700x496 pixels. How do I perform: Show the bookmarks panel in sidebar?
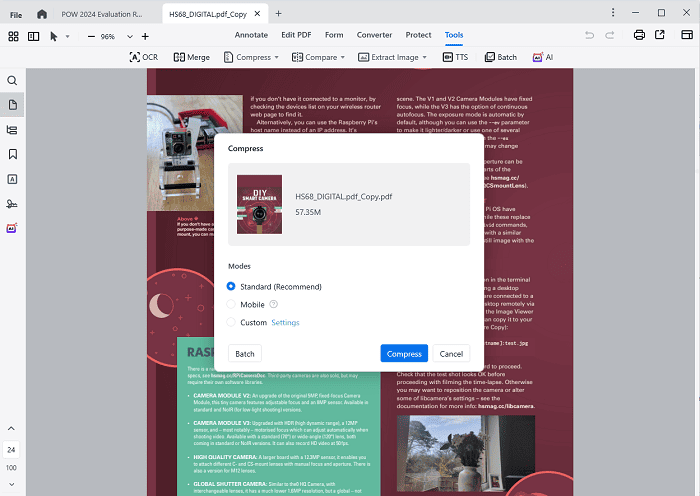(12, 154)
